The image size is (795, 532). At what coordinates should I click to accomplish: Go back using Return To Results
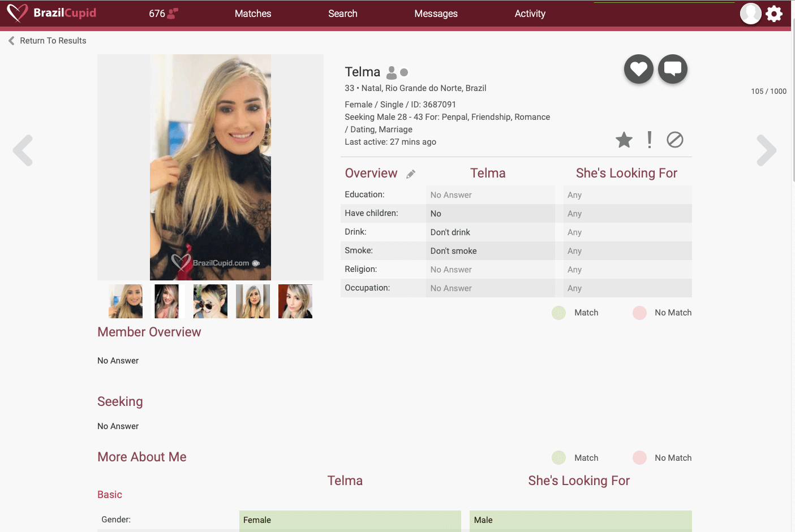tap(47, 40)
